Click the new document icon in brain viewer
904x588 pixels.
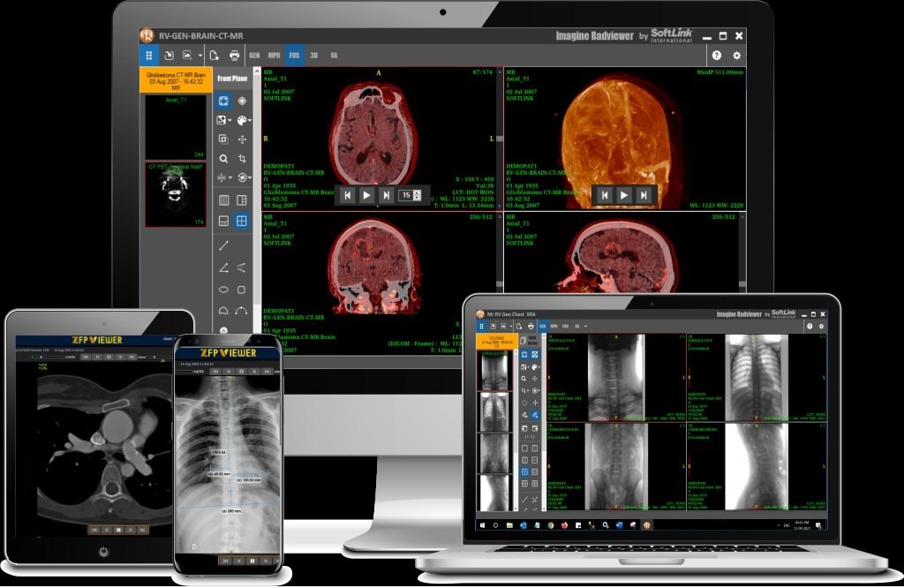tap(214, 56)
